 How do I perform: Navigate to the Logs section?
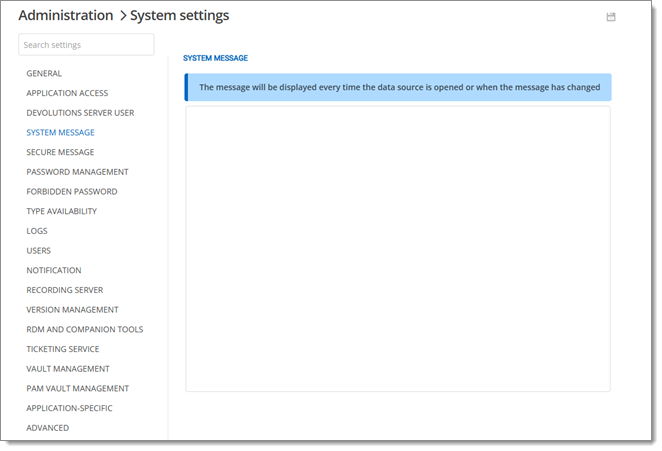(37, 231)
